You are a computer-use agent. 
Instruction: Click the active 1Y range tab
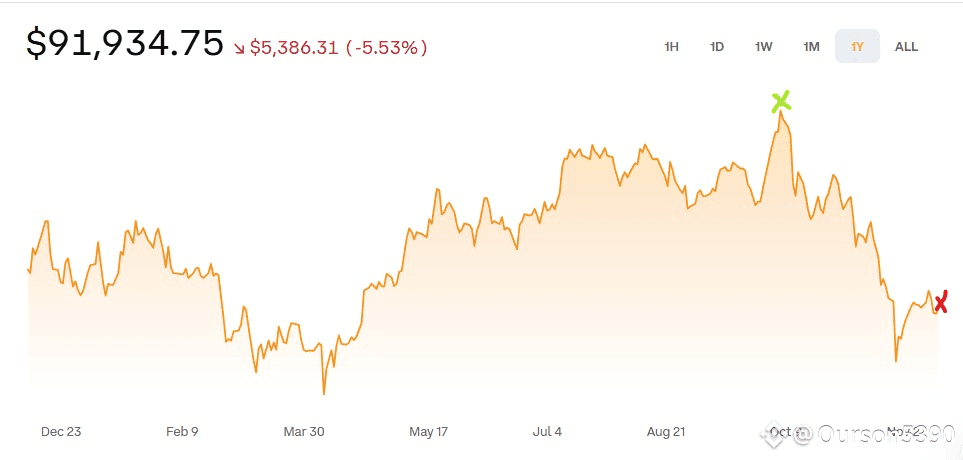[857, 46]
